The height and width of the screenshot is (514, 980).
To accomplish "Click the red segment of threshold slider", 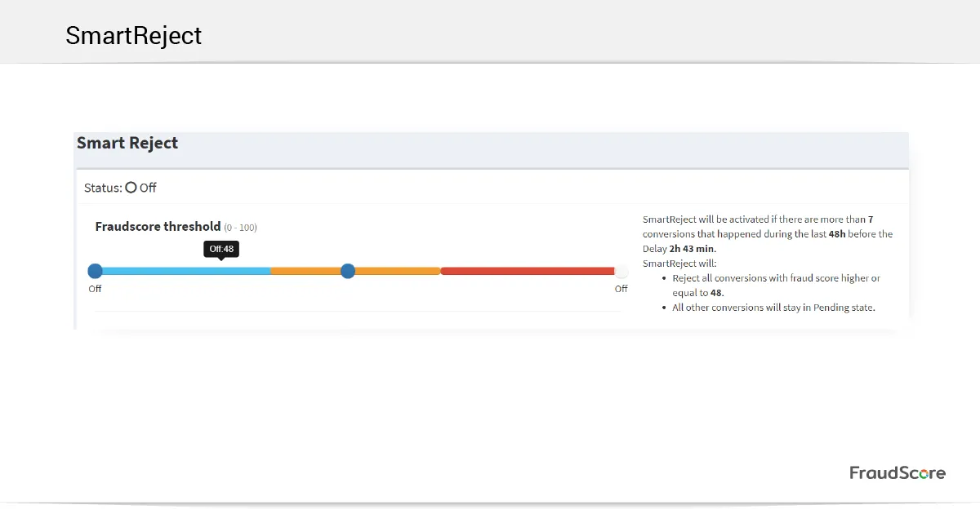I will (x=527, y=271).
